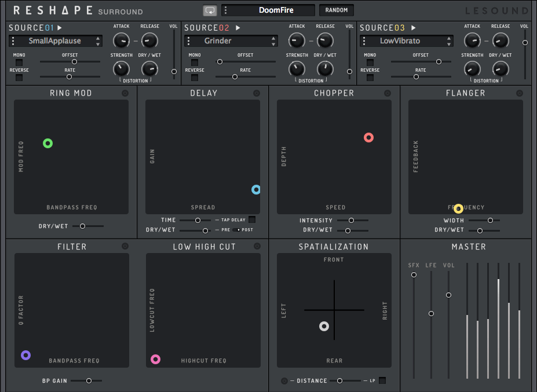Viewport: 537px width, 392px height.
Task: Open the Grinder sample dropdown
Action: [231, 41]
